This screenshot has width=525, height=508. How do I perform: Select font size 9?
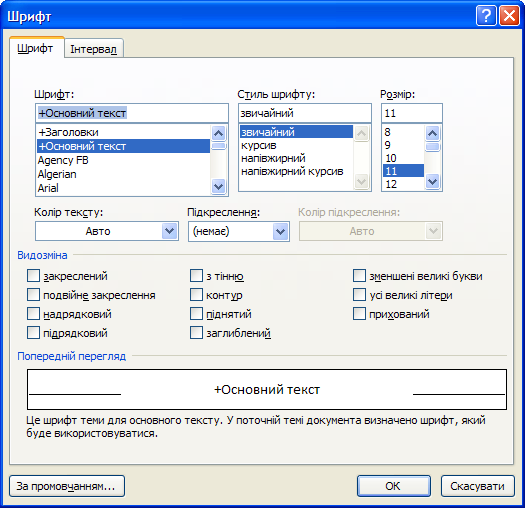(403, 145)
